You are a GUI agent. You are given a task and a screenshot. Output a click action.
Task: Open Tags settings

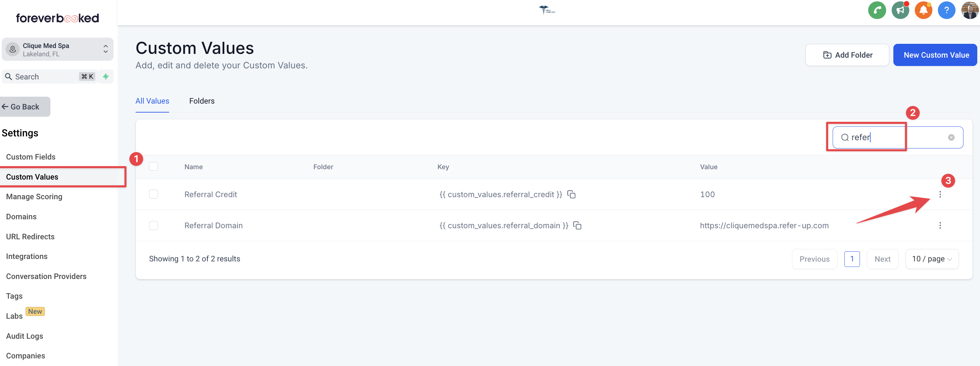14,296
